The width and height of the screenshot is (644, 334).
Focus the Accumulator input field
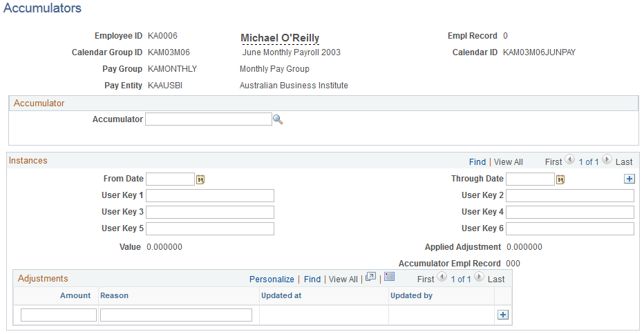tap(209, 119)
